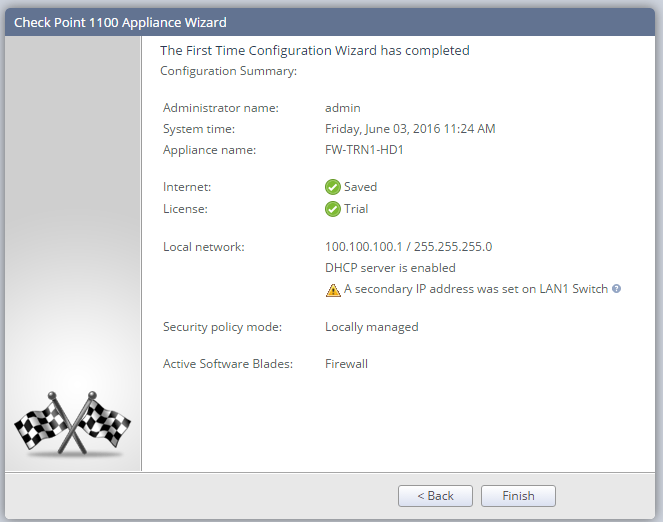Click the 'admin' administrator name value
Viewport: 663px width, 522px height.
[342, 108]
